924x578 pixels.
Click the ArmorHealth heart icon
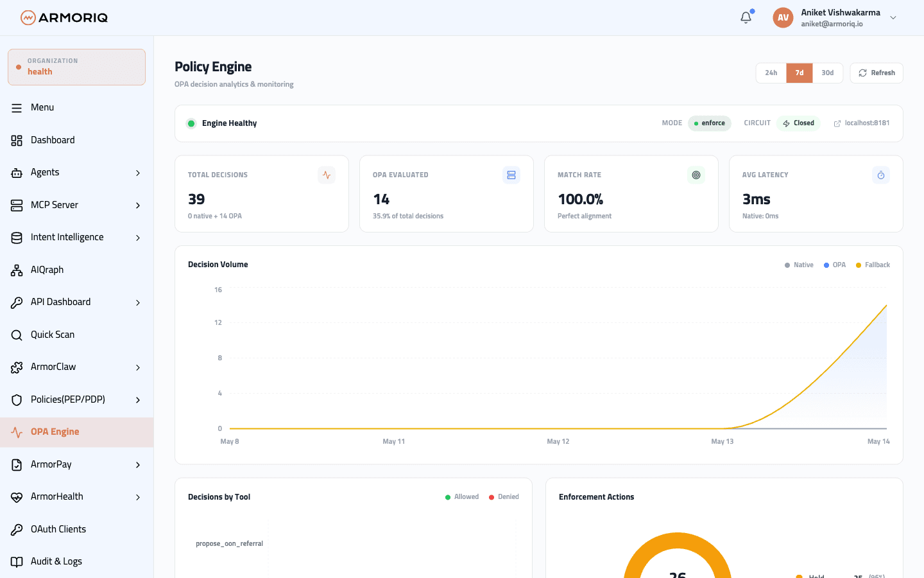(17, 497)
